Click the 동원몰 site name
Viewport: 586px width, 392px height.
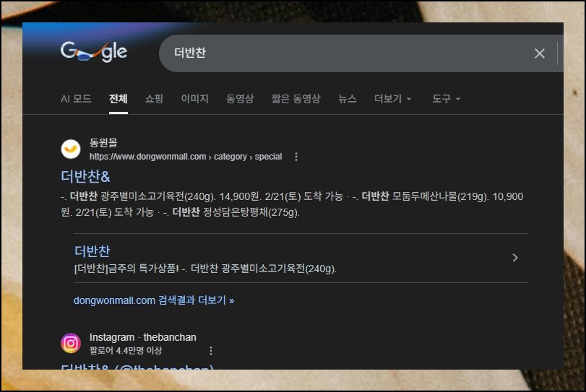103,143
